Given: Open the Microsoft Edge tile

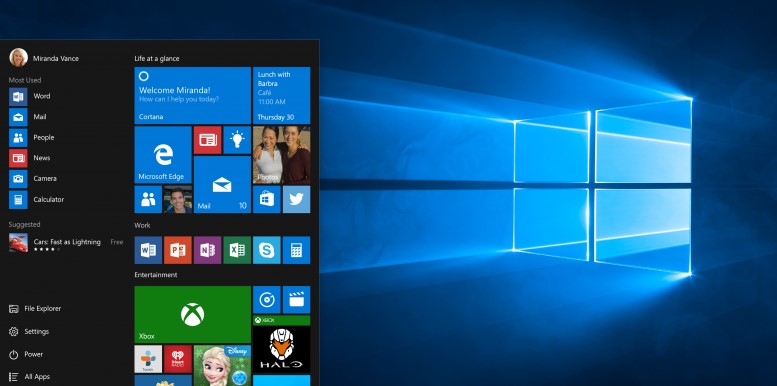Looking at the screenshot, I should pos(163,155).
